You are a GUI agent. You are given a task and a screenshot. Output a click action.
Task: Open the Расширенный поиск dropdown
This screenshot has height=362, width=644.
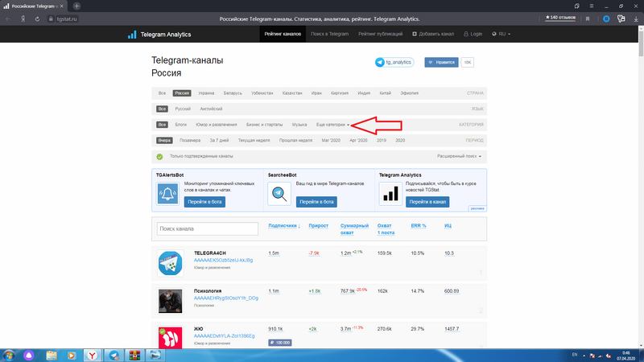459,156
